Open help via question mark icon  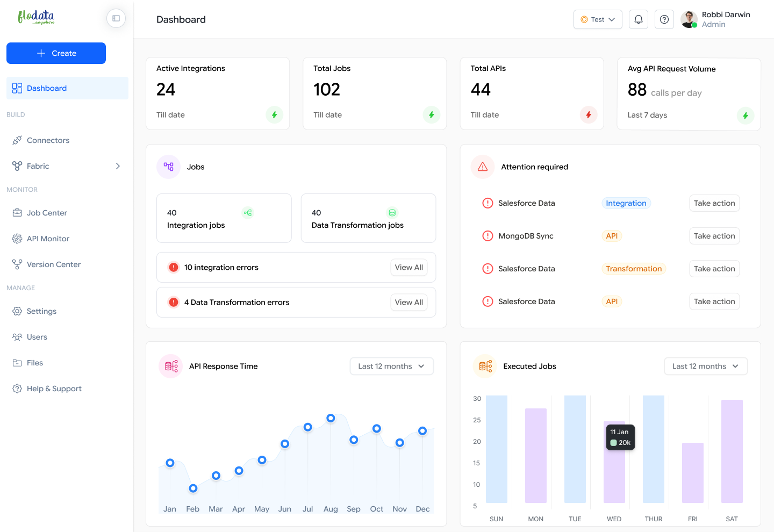[664, 19]
